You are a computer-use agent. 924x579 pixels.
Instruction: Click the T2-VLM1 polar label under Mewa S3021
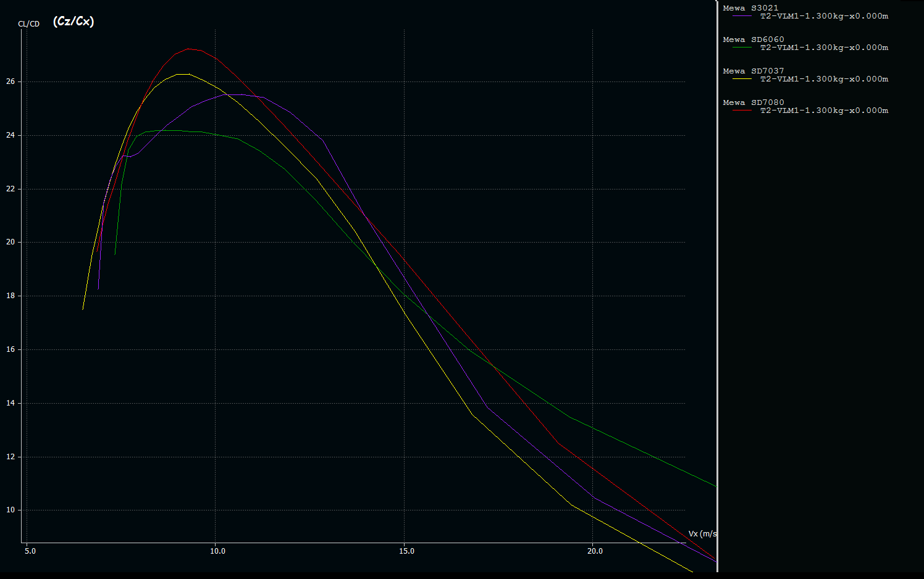(x=824, y=16)
